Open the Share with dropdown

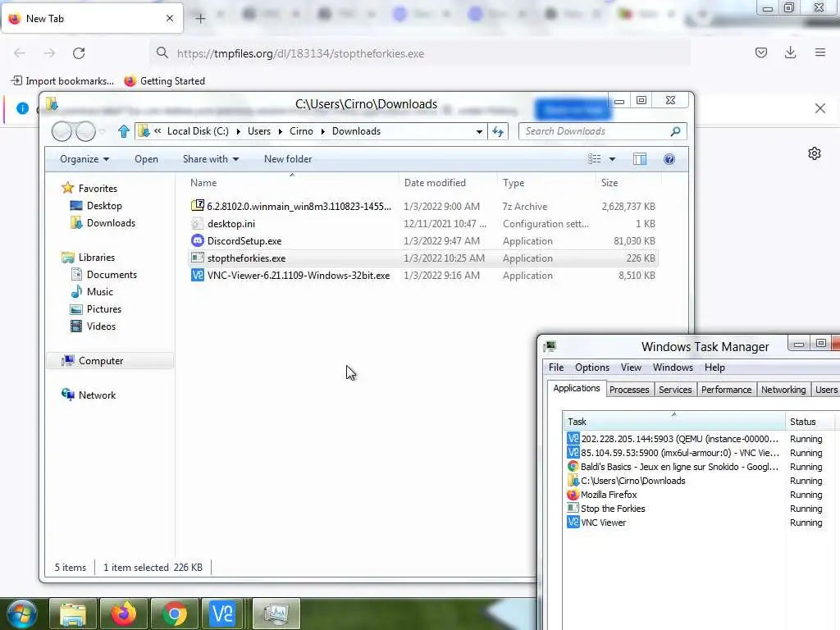pyautogui.click(x=211, y=159)
